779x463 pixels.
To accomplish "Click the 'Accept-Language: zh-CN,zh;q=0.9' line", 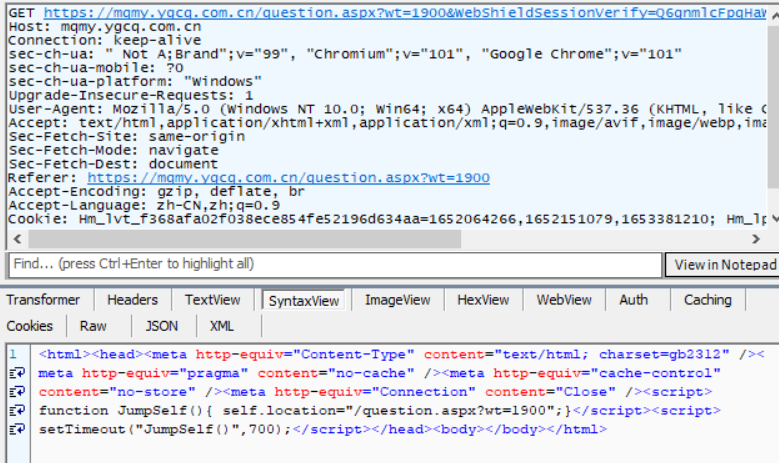I will click(144, 205).
